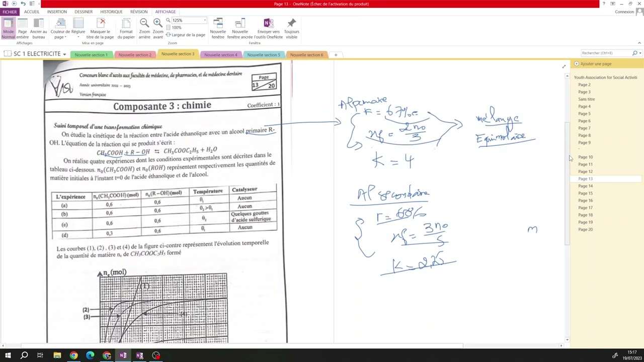Set zoom to 100%
Screen dimensions: 644x362
(x=174, y=28)
